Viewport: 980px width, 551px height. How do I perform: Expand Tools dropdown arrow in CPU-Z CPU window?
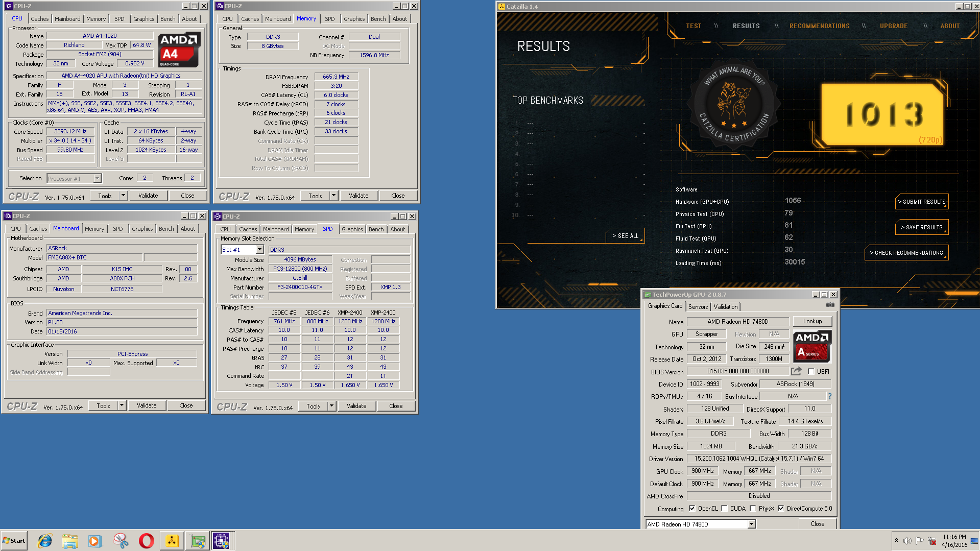pos(123,196)
